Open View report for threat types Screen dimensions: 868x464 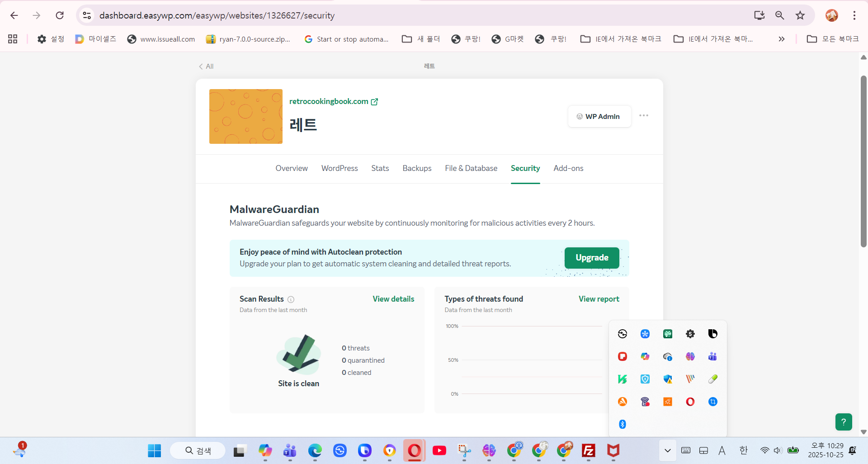pyautogui.click(x=599, y=299)
